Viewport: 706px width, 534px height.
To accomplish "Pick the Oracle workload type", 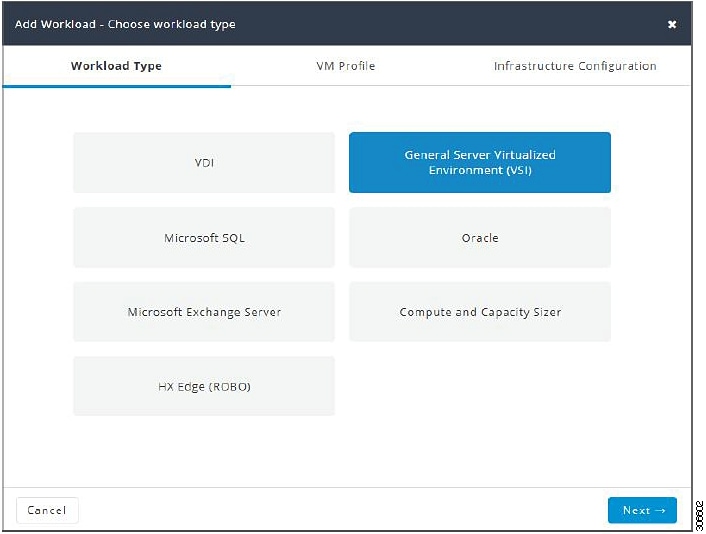I will (480, 238).
